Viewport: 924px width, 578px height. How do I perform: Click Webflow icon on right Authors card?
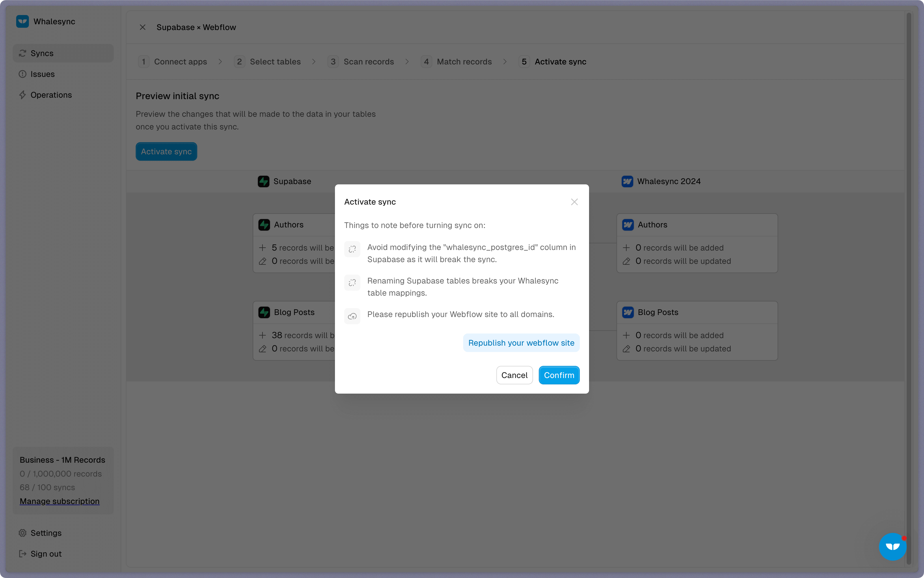tap(628, 225)
